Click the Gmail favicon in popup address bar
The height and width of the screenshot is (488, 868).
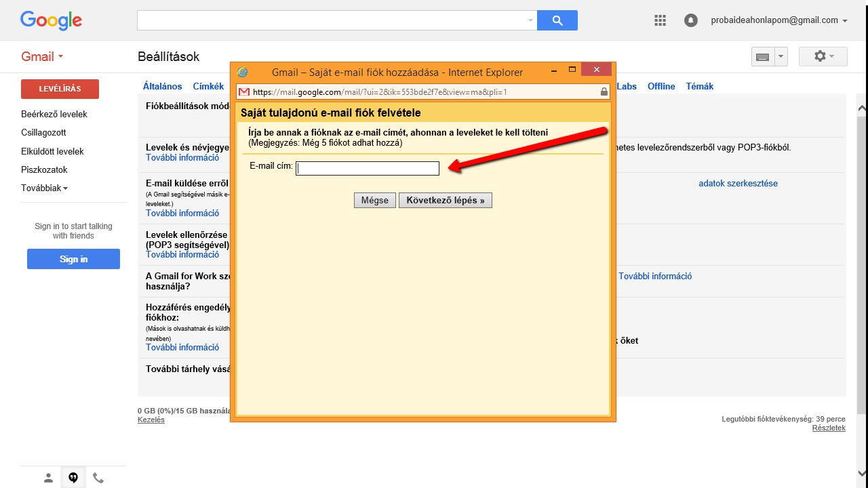tap(244, 91)
